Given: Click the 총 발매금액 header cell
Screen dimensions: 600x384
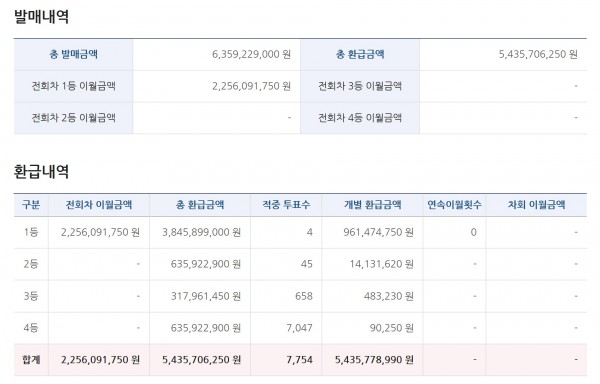Looking at the screenshot, I should [73, 54].
